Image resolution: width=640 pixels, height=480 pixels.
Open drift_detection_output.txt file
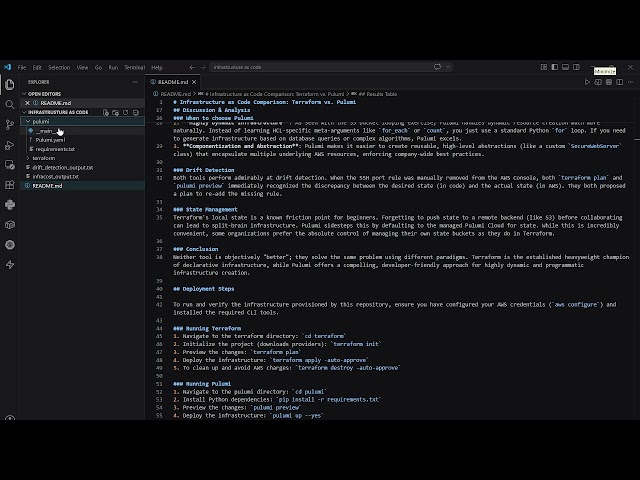pyautogui.click(x=83, y=167)
